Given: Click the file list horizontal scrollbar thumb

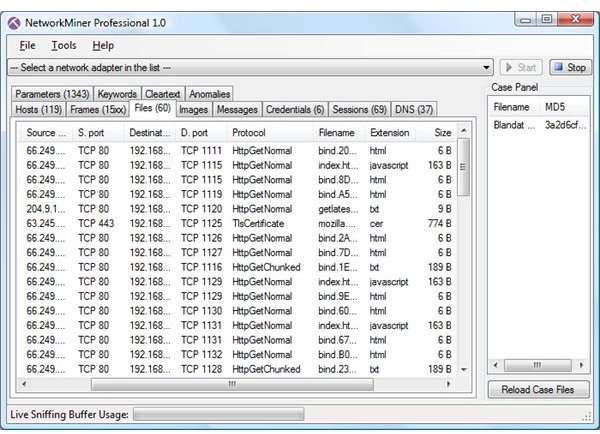Looking at the screenshot, I should [x=232, y=384].
